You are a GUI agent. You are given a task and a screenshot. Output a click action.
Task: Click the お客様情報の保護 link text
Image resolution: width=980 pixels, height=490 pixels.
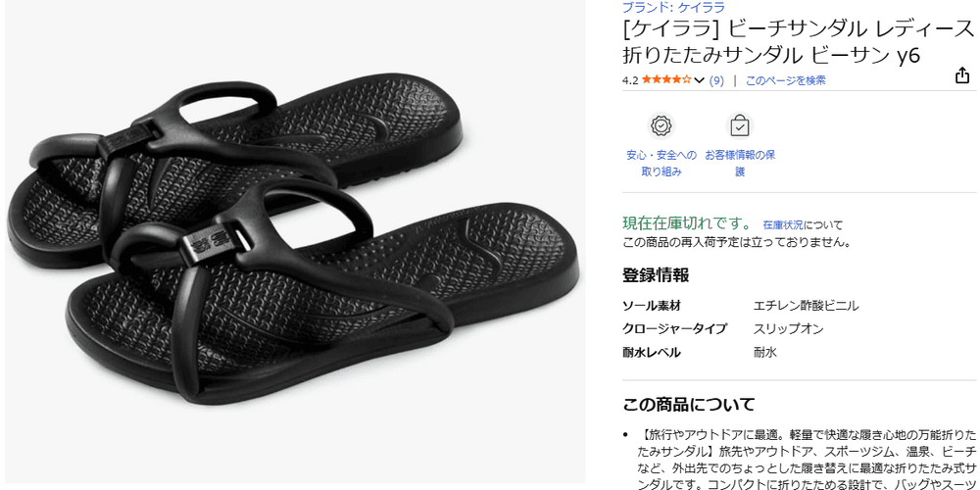[x=740, y=163]
